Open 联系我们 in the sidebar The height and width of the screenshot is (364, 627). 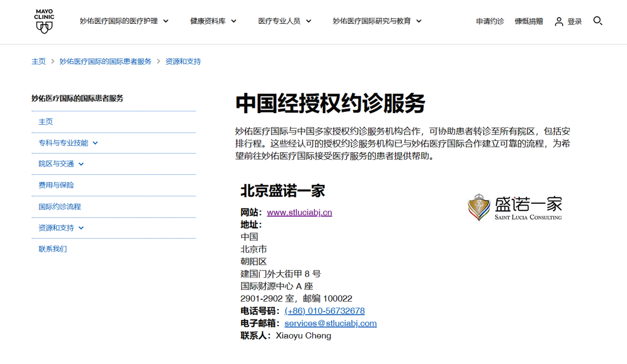[x=53, y=249]
